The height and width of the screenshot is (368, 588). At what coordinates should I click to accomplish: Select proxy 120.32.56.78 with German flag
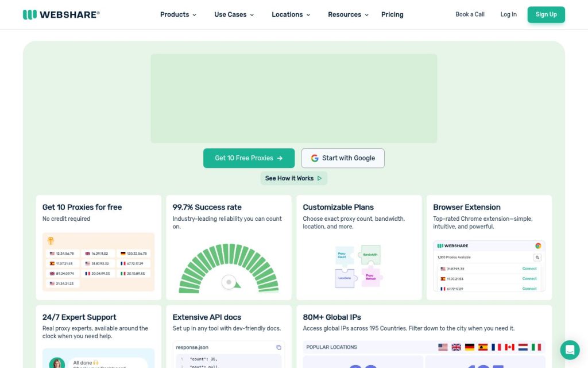[x=133, y=254]
